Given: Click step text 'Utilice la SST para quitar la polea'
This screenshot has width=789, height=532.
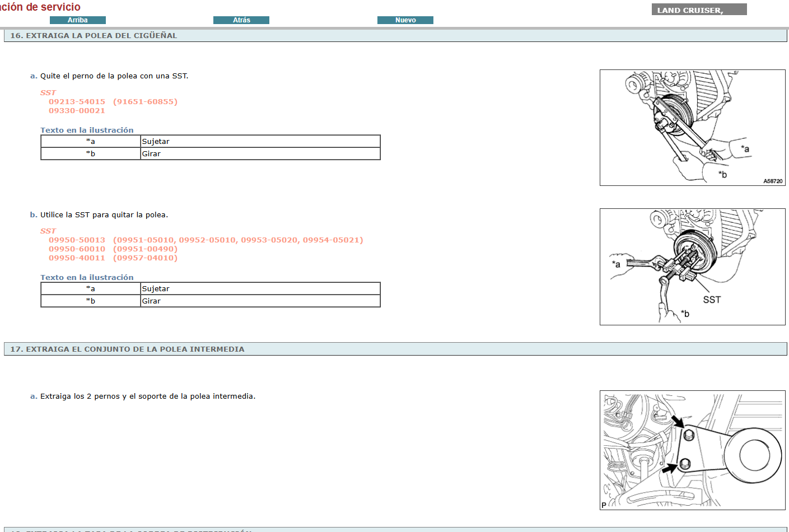Looking at the screenshot, I should (x=104, y=215).
